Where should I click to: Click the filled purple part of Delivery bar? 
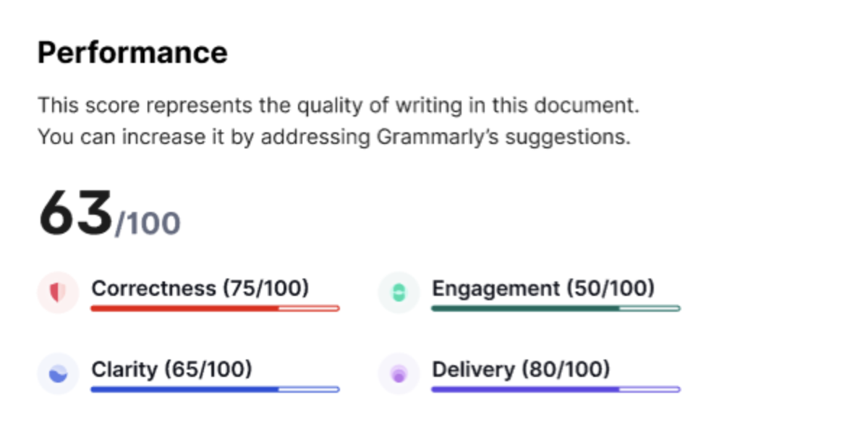pos(525,389)
